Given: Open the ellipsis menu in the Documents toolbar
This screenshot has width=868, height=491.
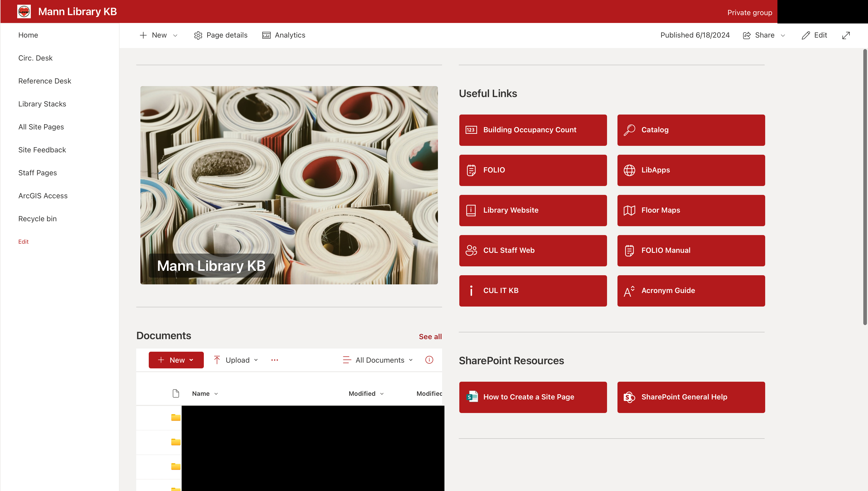Looking at the screenshot, I should 275,360.
